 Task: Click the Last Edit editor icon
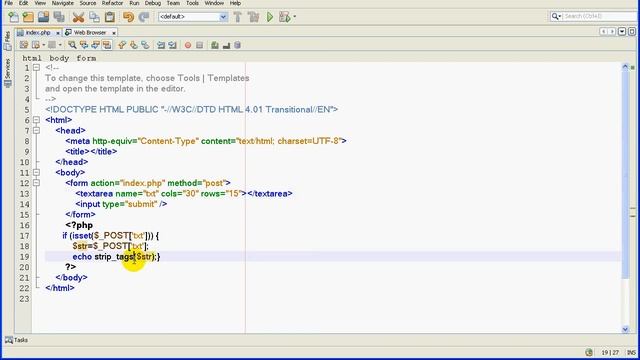pyautogui.click(x=24, y=45)
